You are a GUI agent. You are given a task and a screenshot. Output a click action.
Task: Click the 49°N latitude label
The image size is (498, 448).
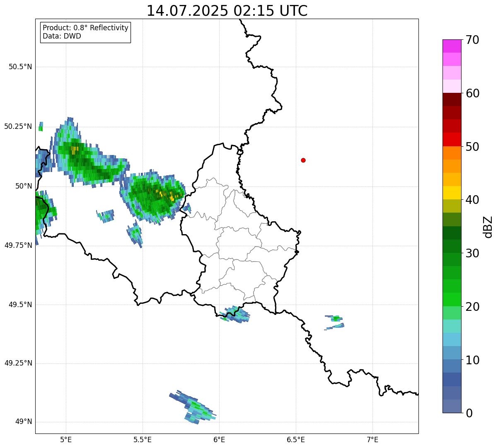pyautogui.click(x=24, y=422)
